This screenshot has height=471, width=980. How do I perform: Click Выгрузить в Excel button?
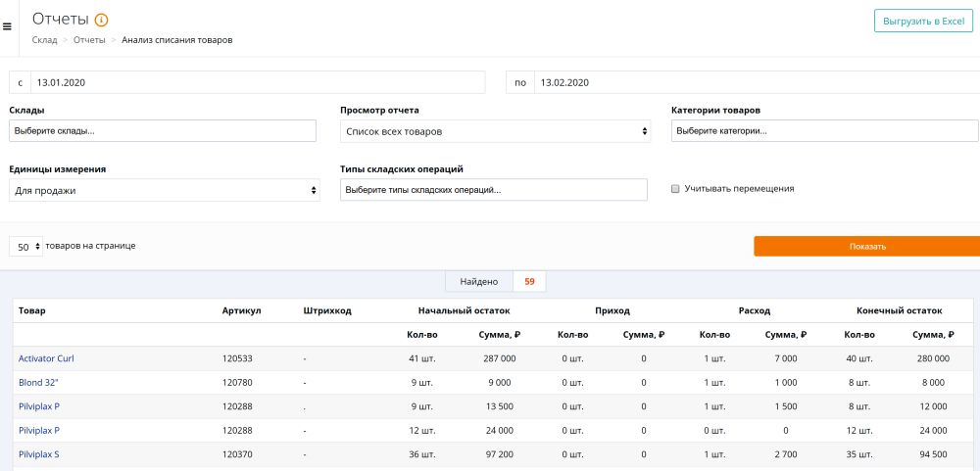pos(924,22)
